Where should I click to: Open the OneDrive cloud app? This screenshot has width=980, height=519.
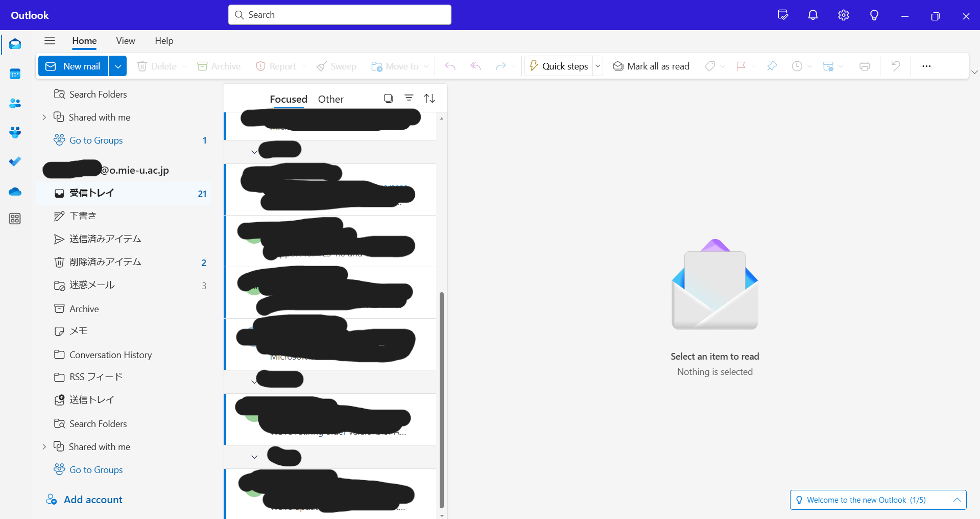pos(15,192)
